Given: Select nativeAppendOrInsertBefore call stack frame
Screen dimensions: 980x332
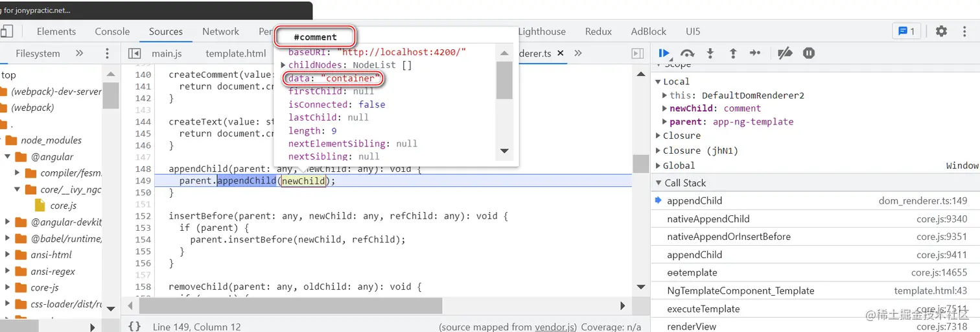Looking at the screenshot, I should 815,237.
